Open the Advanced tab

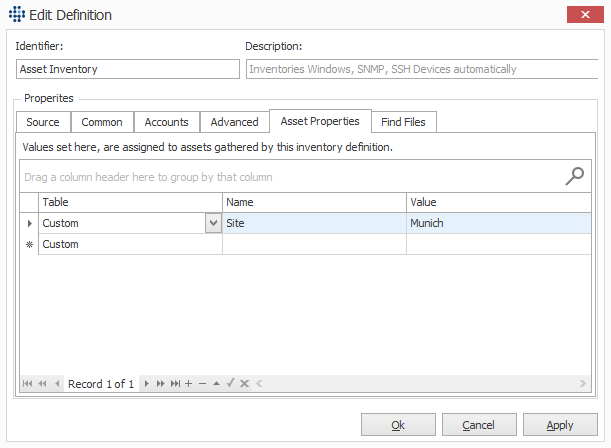tap(235, 122)
